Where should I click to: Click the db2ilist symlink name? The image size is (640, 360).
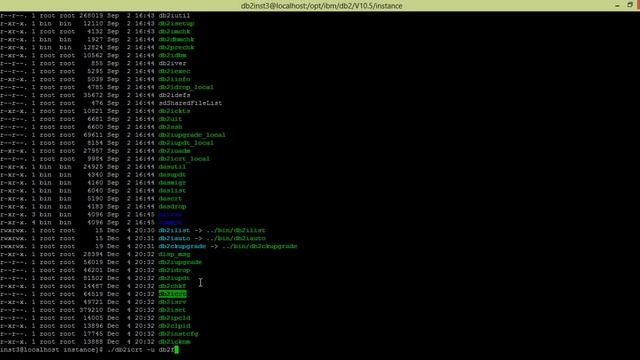tap(174, 231)
